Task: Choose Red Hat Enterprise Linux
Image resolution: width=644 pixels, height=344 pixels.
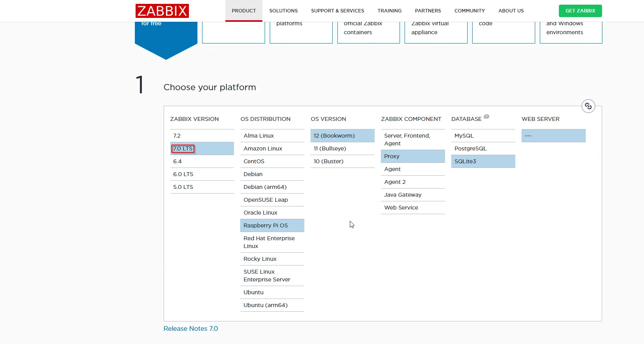Action: pyautogui.click(x=272, y=242)
